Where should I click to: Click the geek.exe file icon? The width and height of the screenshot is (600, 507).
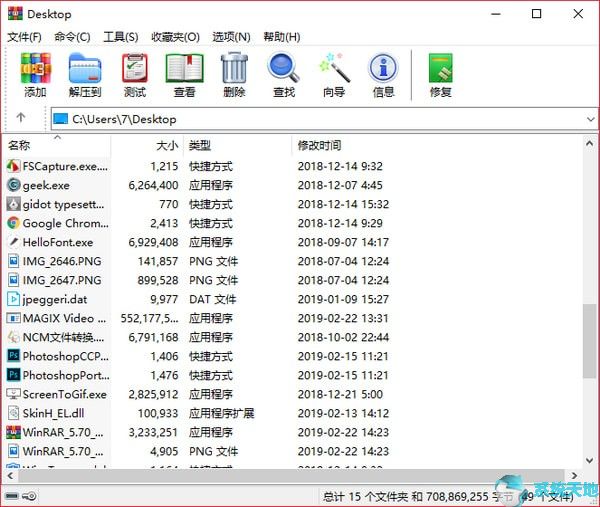click(x=13, y=185)
